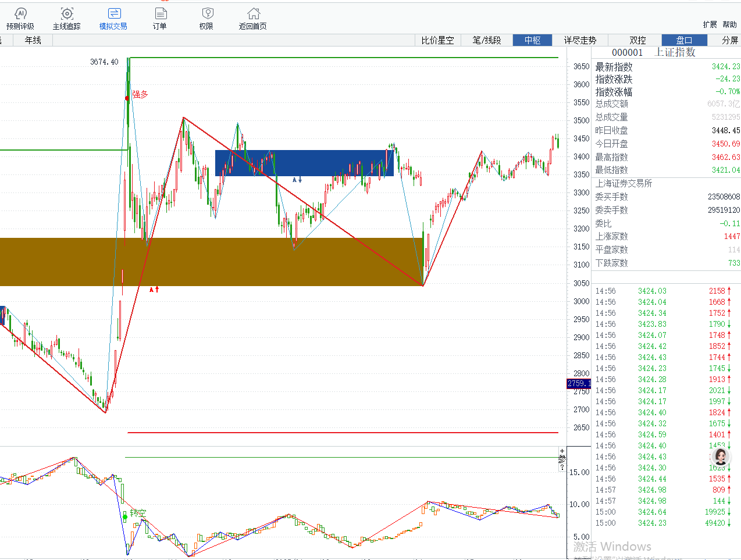
Task: Open the 分屏 split-screen options
Action: click(729, 40)
